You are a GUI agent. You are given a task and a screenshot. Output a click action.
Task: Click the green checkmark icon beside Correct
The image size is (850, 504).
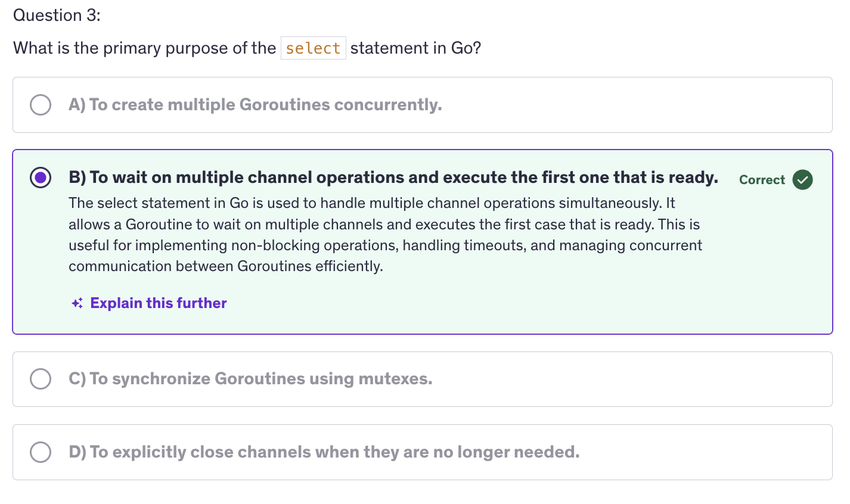point(802,179)
